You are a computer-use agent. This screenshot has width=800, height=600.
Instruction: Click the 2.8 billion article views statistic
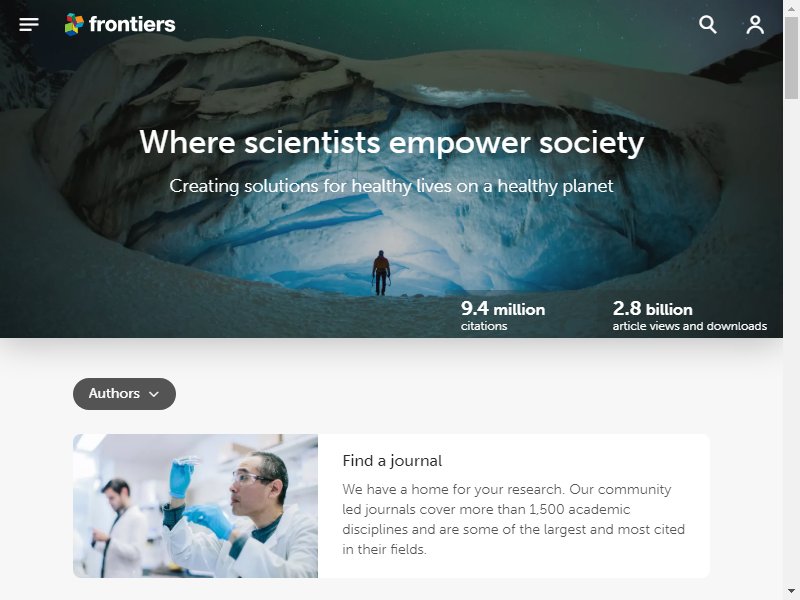coord(689,315)
